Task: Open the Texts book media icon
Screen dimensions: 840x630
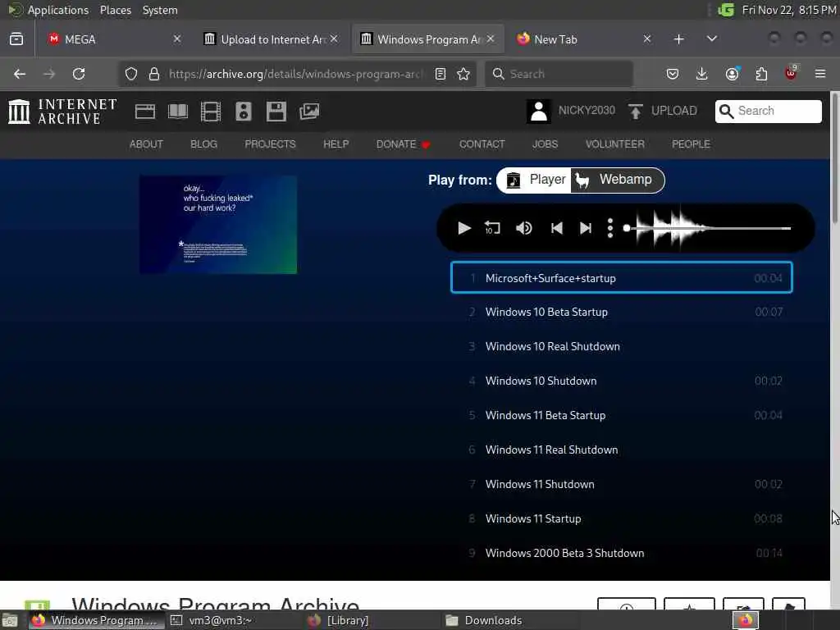Action: coord(178,112)
